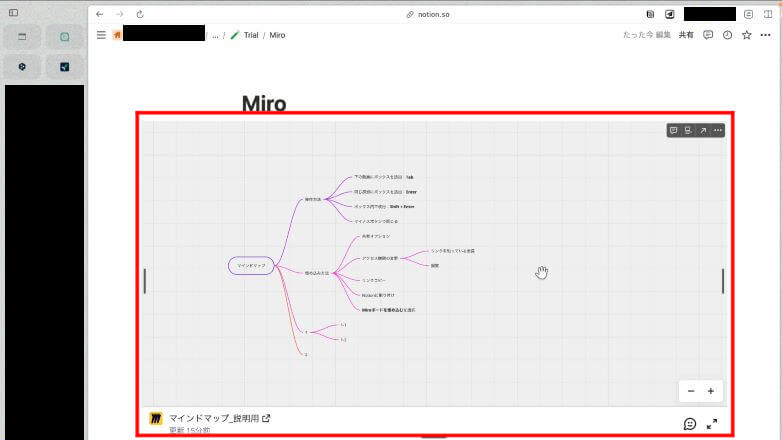Zoom out the Miro board with minus
This screenshot has height=440, width=782.
click(x=691, y=391)
